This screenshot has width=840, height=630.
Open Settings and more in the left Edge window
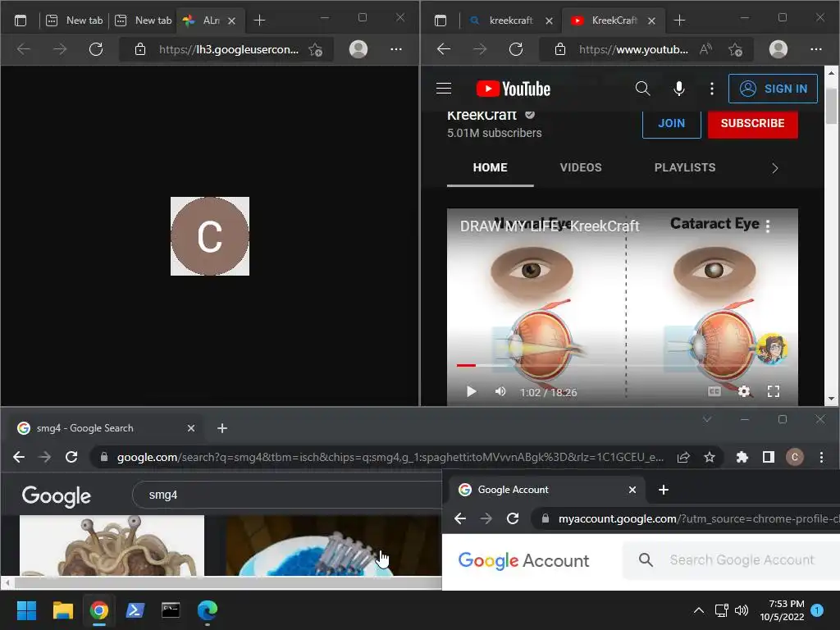pyautogui.click(x=396, y=49)
